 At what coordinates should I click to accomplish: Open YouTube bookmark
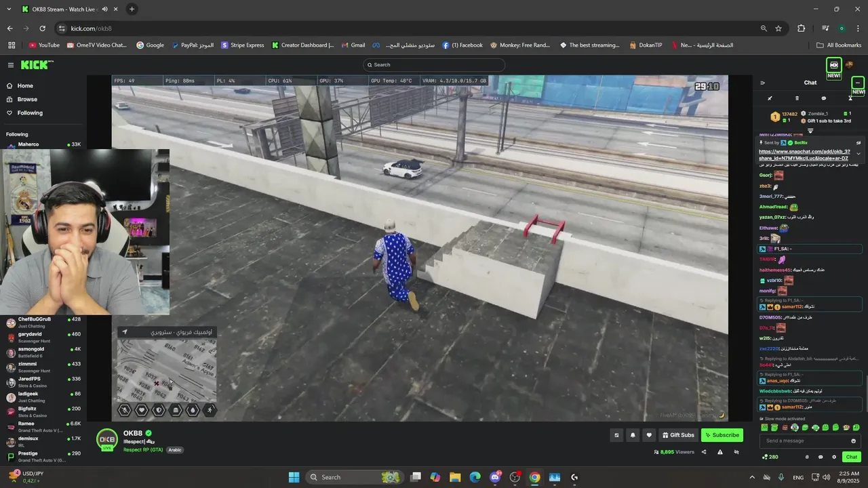(44, 45)
